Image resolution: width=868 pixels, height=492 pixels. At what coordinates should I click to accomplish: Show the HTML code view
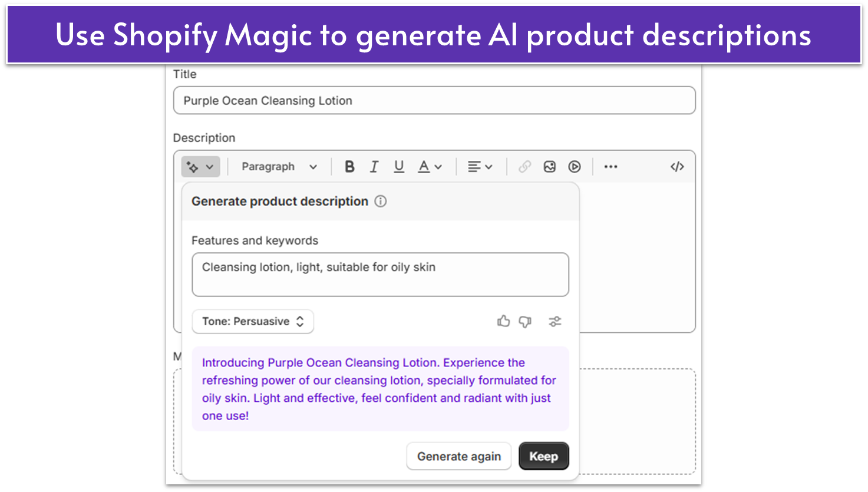pos(677,167)
